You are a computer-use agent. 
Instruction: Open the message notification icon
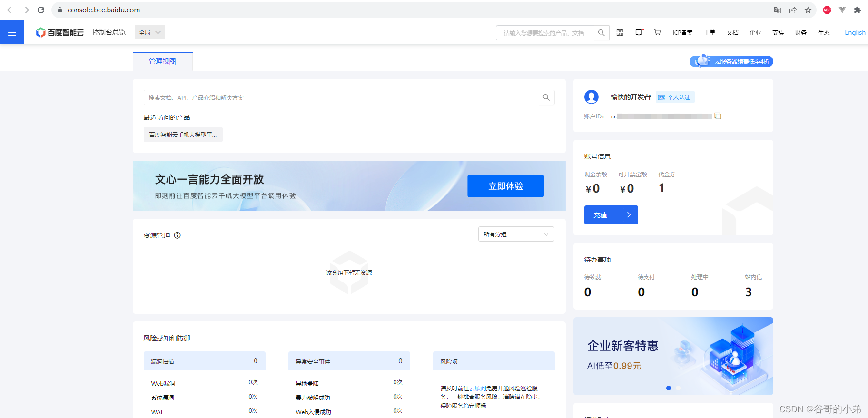[x=639, y=32]
